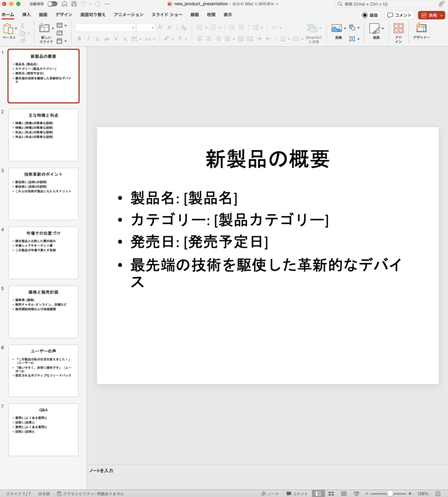Viewport: 448px width, 497px height.
Task: Select the slide sorter view icon
Action: (x=331, y=494)
